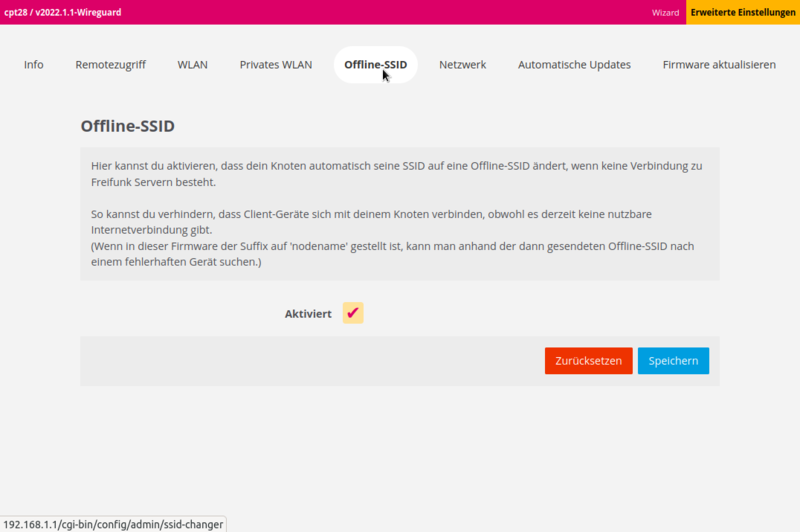Click the active Offline-SSID tab
The width and height of the screenshot is (800, 532).
(x=375, y=64)
